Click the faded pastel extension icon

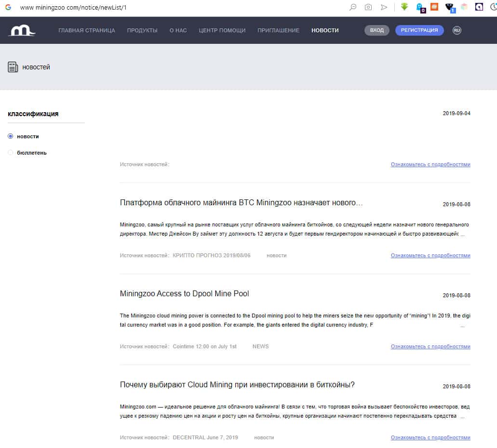click(x=464, y=7)
